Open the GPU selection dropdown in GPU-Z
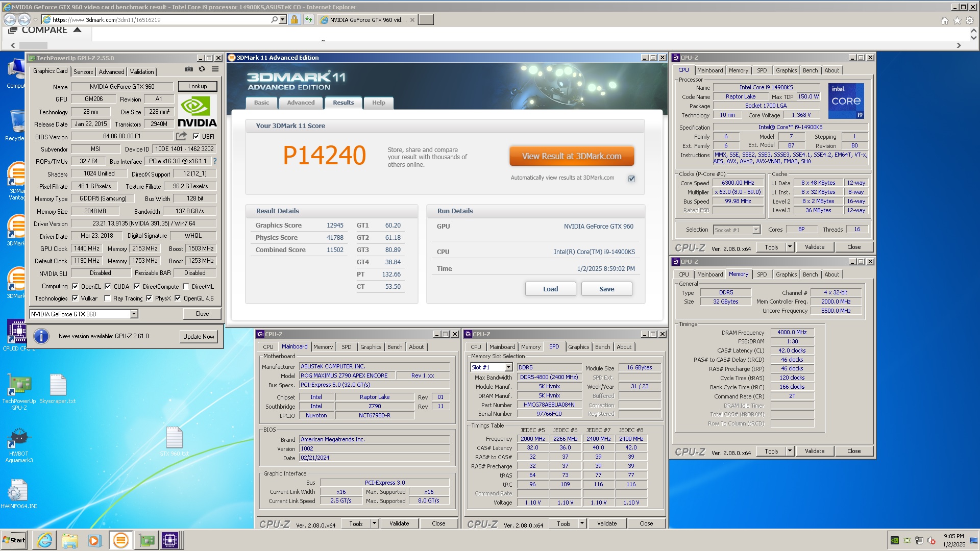Image resolution: width=980 pixels, height=551 pixels. [134, 314]
